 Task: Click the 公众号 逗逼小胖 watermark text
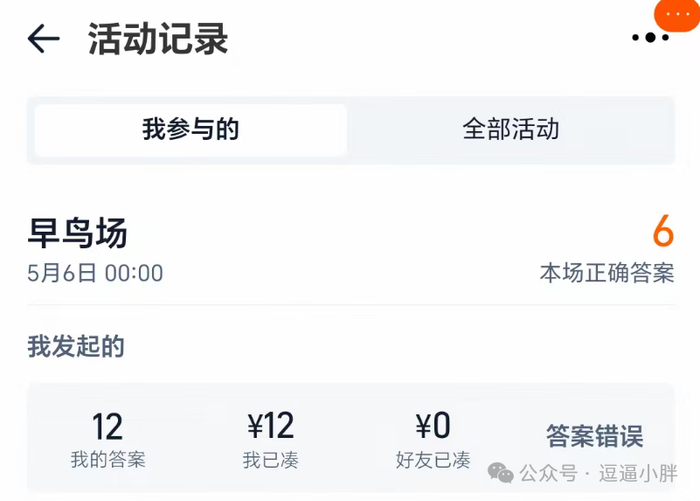coord(598,473)
